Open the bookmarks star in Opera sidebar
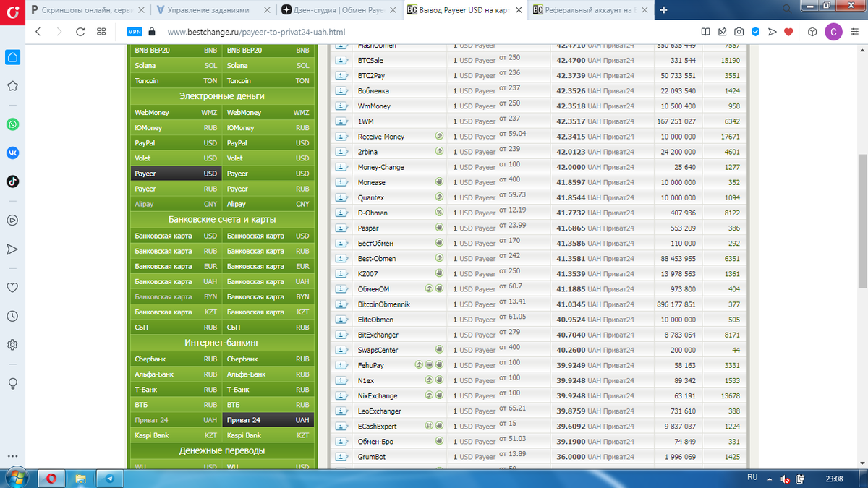The width and height of the screenshot is (868, 488). tap(12, 86)
